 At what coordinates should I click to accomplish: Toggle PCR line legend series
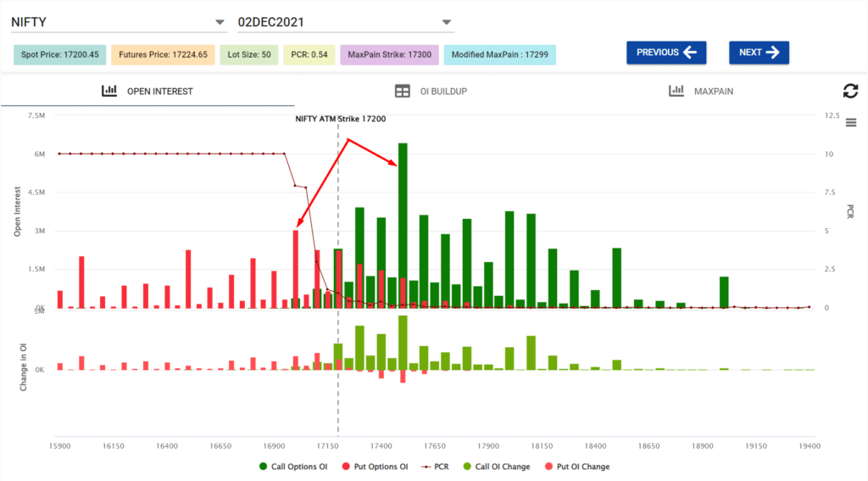[435, 467]
